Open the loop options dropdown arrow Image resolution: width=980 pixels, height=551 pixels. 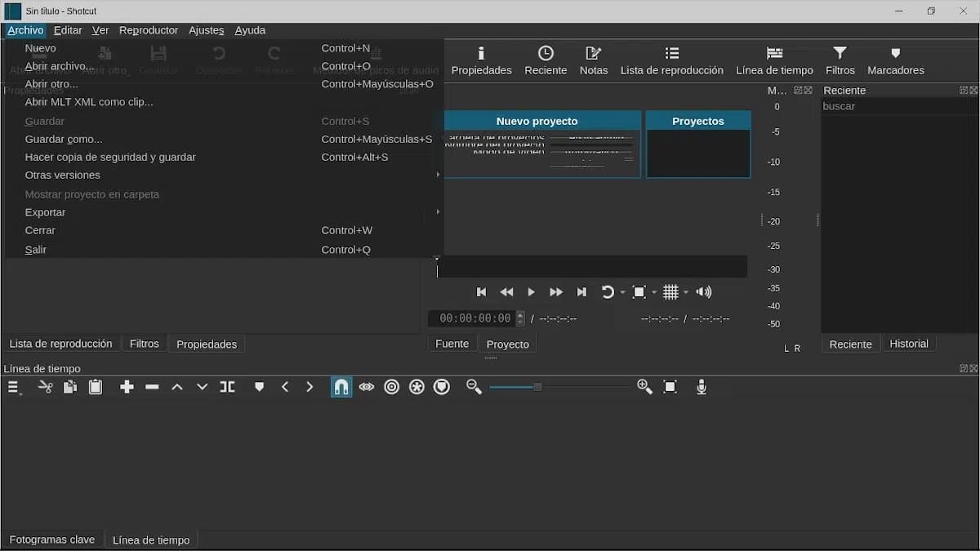click(622, 292)
